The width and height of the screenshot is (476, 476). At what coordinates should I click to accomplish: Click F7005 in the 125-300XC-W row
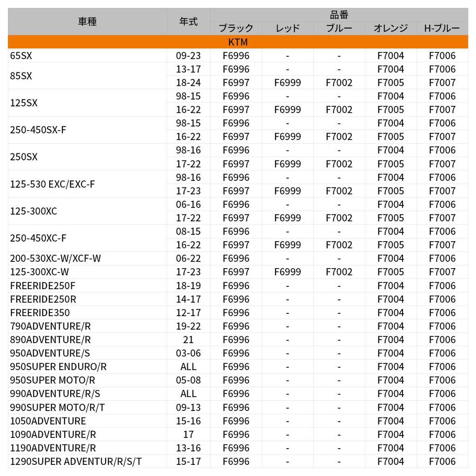coord(390,271)
